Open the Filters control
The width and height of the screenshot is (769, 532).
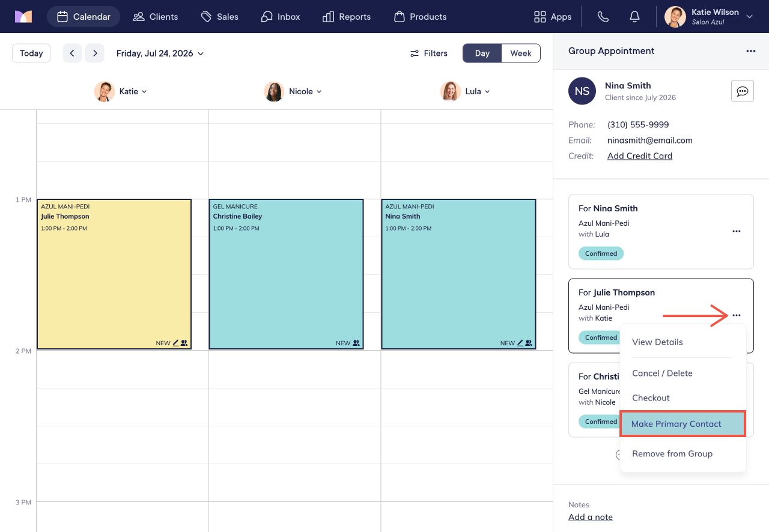coord(429,53)
